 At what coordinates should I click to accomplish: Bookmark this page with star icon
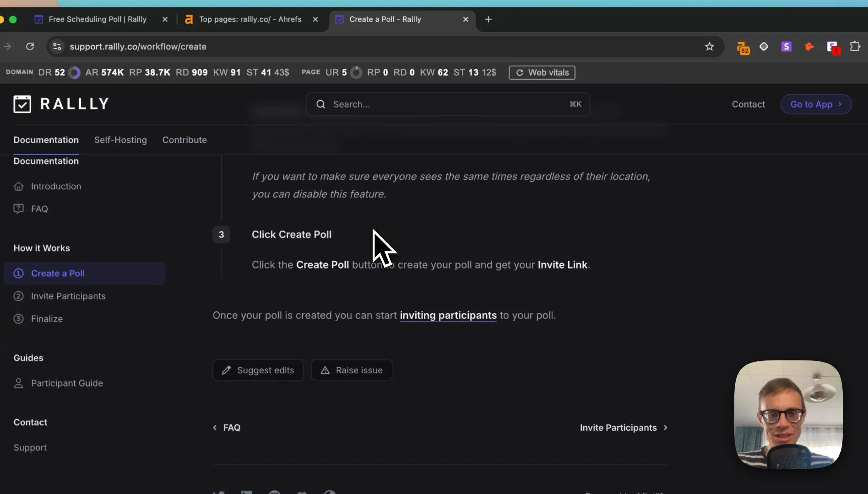(709, 46)
